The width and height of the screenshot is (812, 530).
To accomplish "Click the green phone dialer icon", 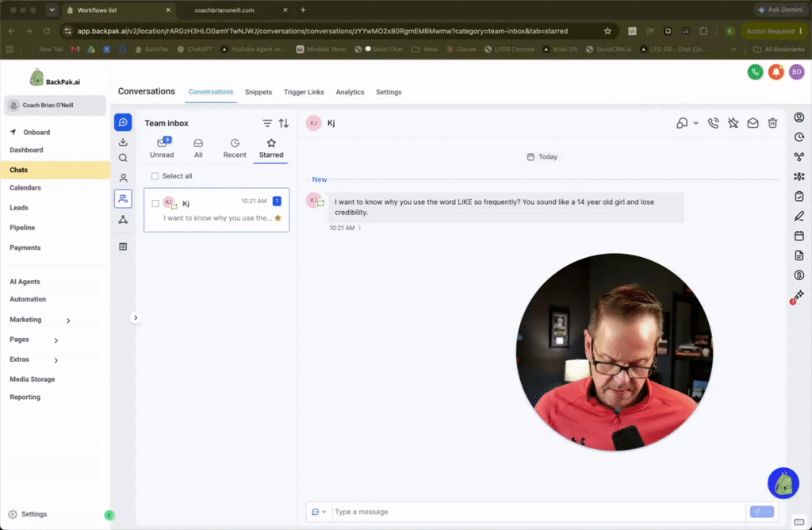I will [x=755, y=72].
